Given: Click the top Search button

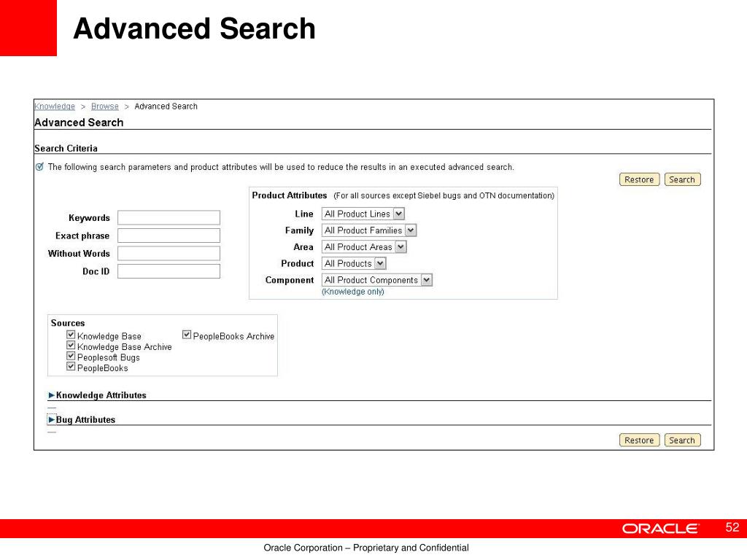Looking at the screenshot, I should click(682, 179).
